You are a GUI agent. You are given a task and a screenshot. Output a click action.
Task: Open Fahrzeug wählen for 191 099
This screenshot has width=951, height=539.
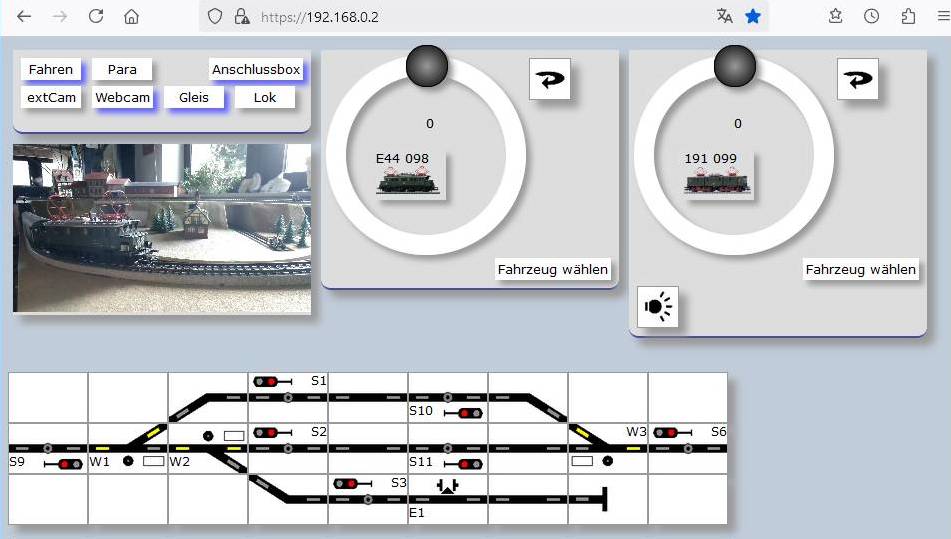[x=860, y=270]
